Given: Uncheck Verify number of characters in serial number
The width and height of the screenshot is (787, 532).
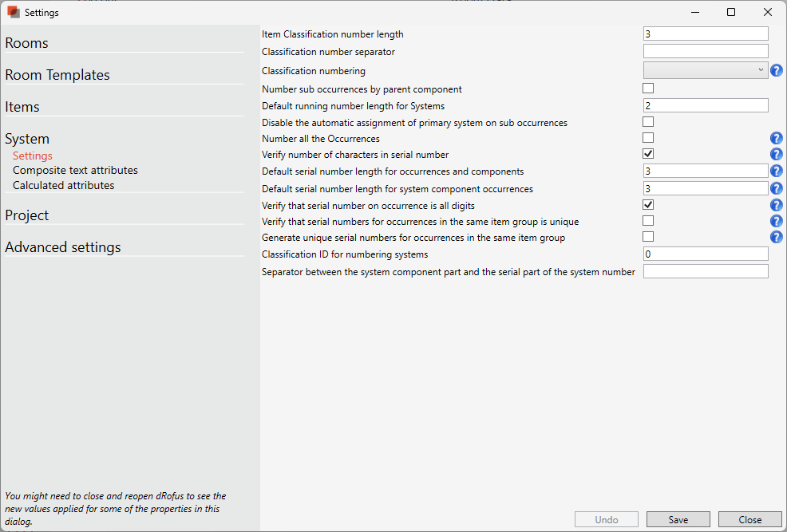Looking at the screenshot, I should 648,154.
